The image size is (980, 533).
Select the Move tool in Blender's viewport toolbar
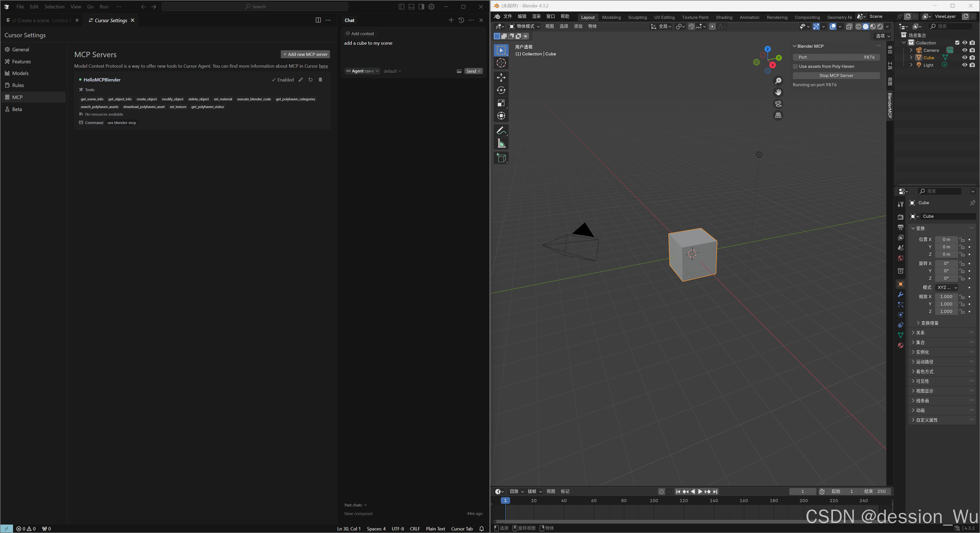[501, 78]
